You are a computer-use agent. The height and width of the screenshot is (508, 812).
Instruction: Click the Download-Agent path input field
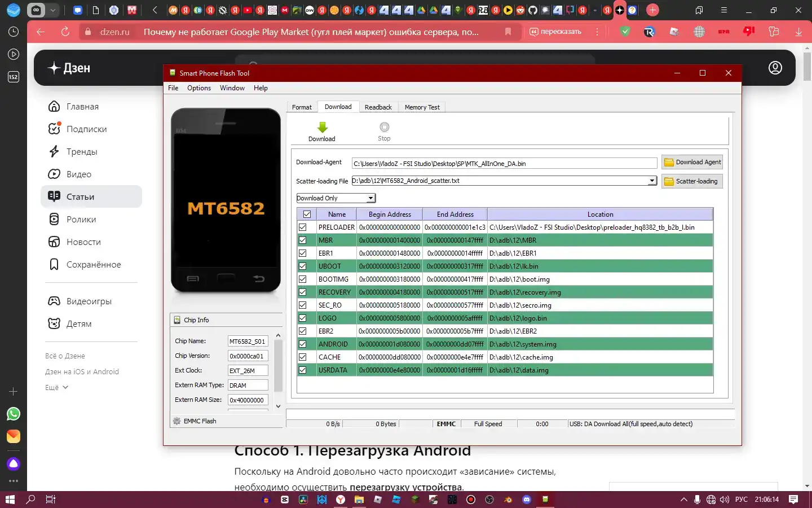click(505, 164)
